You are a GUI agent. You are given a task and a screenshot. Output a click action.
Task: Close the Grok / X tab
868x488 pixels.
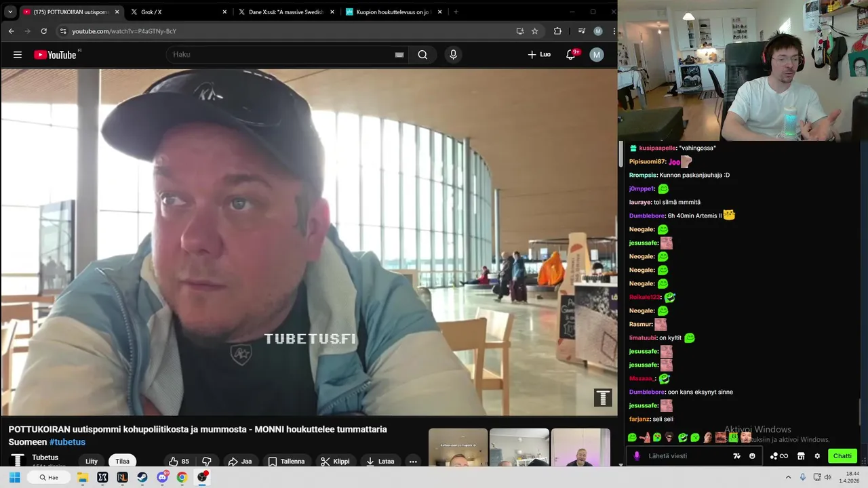click(224, 12)
